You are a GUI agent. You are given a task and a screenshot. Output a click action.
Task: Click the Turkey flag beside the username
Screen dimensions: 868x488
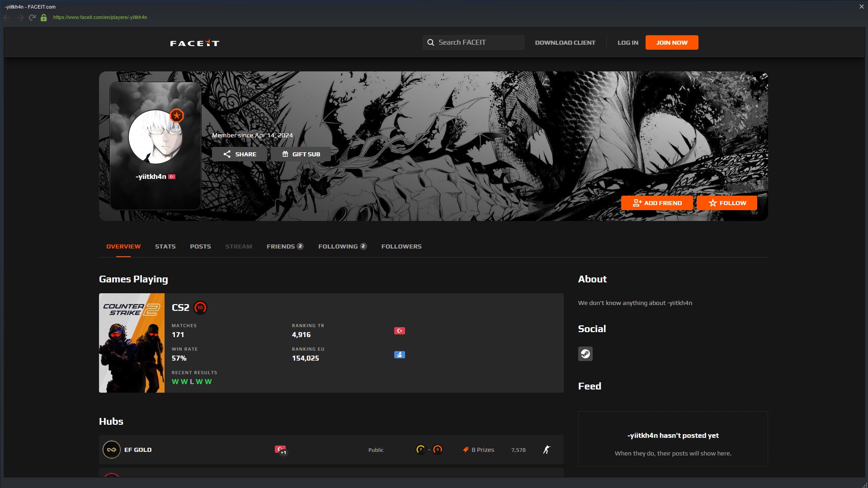(x=172, y=177)
